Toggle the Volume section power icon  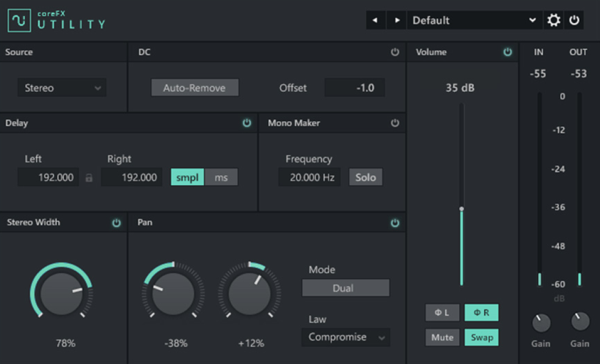(507, 52)
